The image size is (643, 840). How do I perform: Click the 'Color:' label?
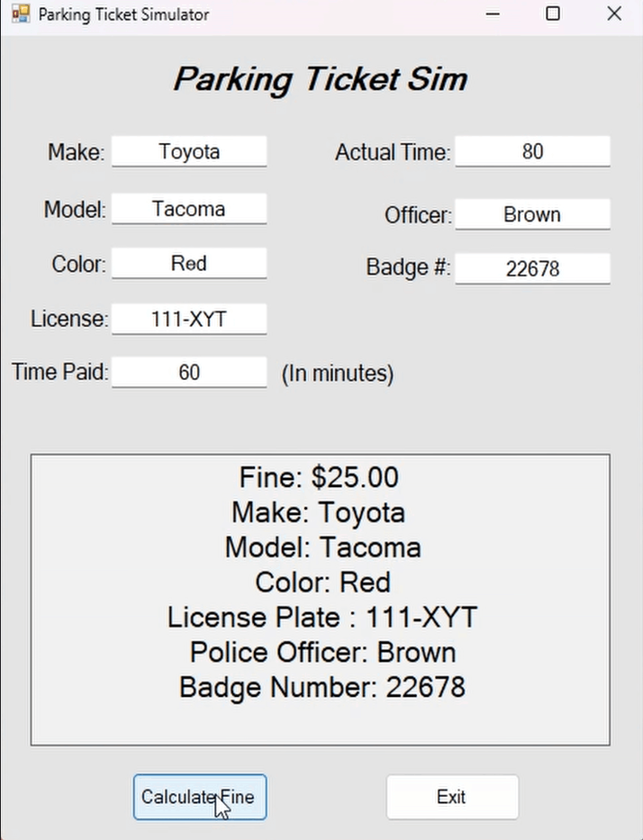coord(78,264)
